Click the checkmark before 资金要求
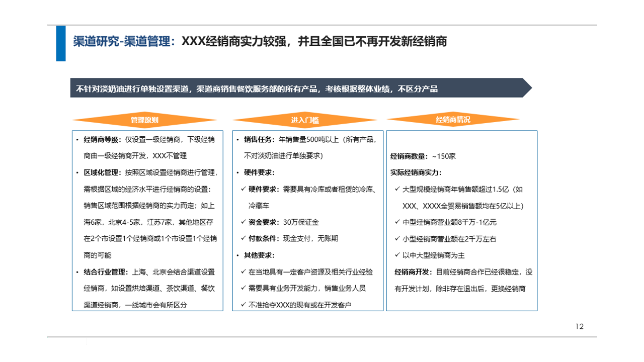 (244, 222)
